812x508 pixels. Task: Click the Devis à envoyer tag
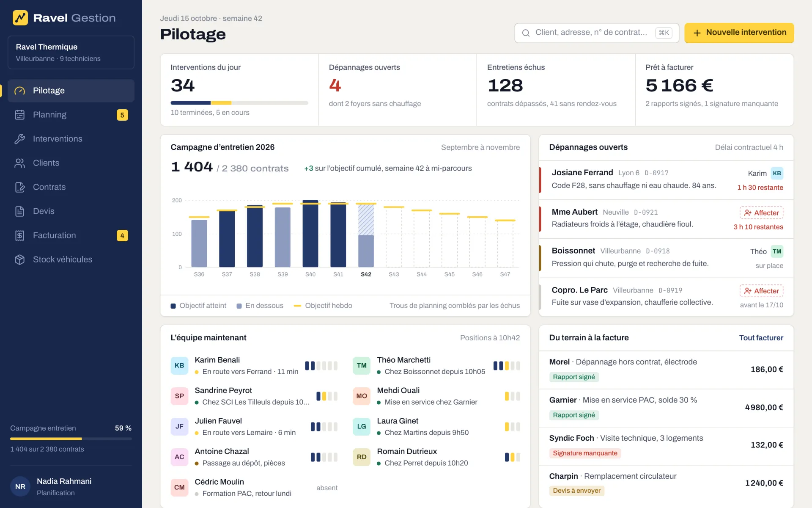tap(576, 491)
